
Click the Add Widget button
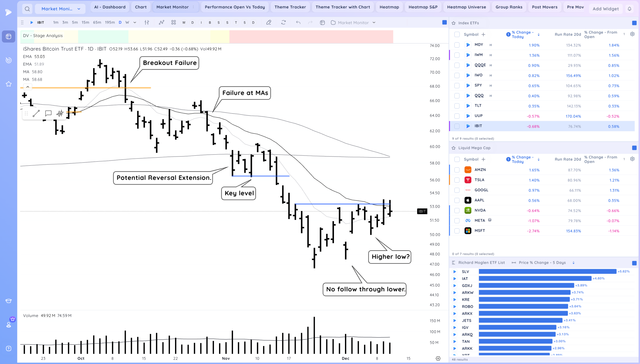[x=605, y=9]
